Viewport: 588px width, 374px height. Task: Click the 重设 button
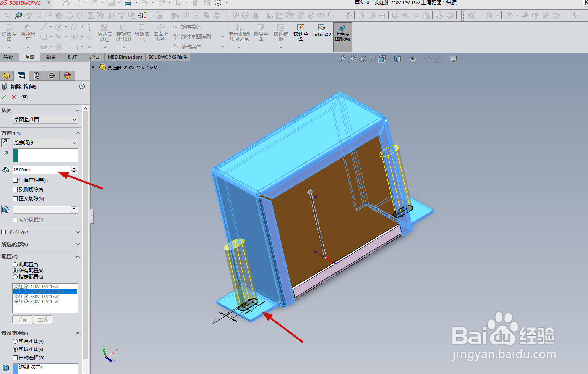[x=43, y=319]
